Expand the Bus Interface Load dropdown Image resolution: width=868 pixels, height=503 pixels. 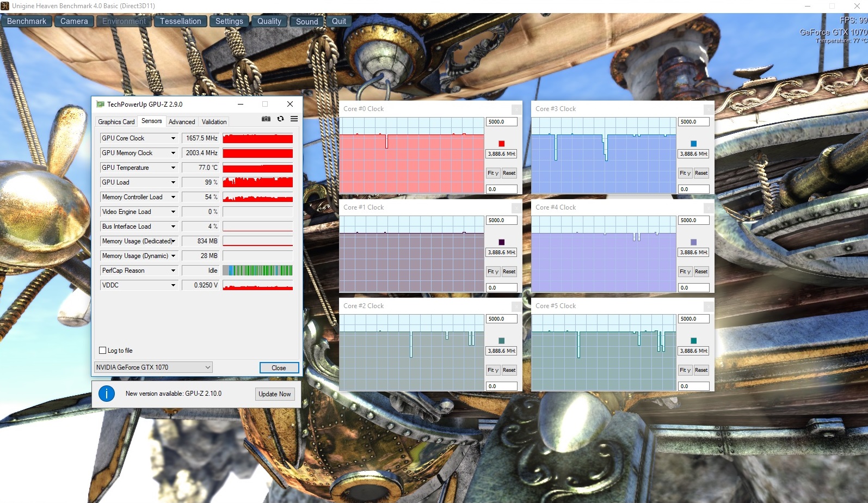173,226
